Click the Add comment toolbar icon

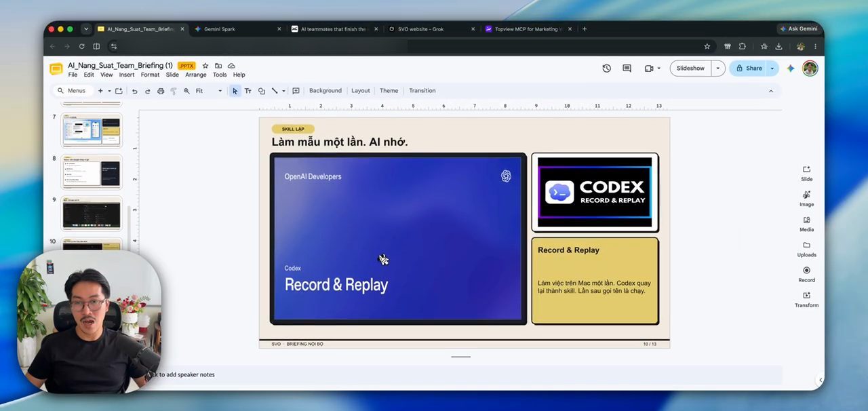[296, 91]
